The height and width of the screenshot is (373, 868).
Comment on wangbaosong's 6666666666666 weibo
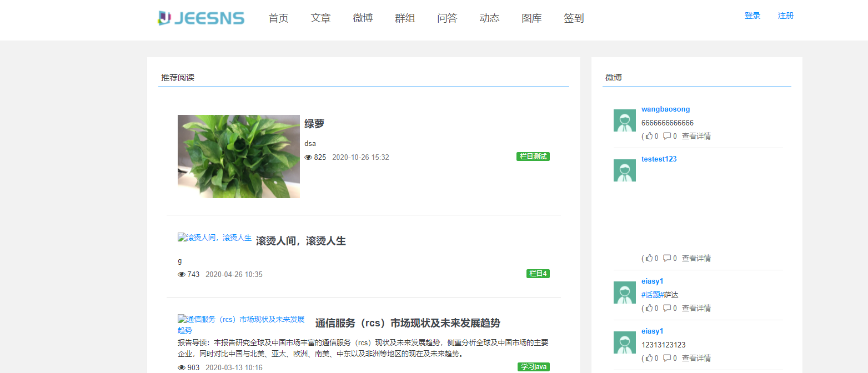click(x=667, y=136)
